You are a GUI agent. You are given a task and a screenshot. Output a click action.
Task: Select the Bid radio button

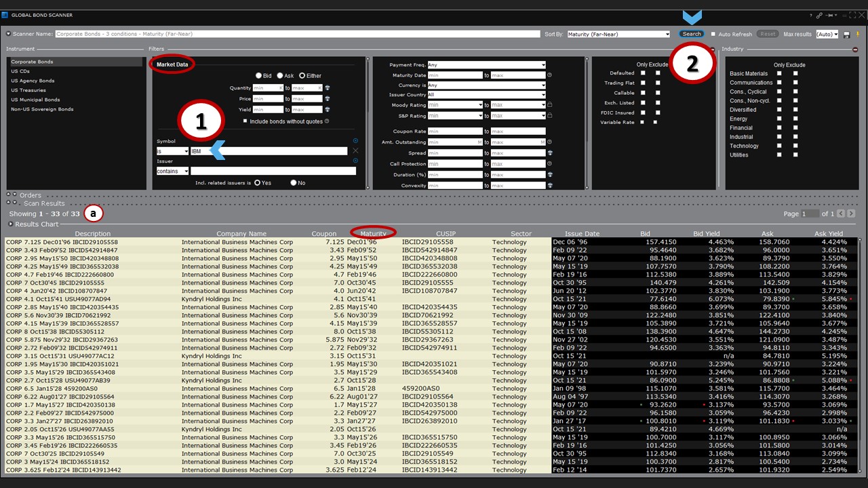point(258,76)
